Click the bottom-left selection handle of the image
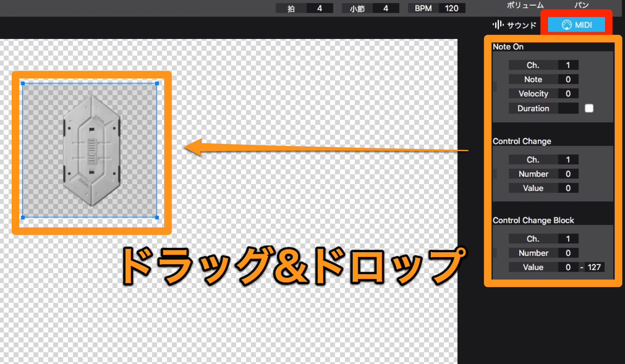The image size is (625, 364). pos(23,217)
